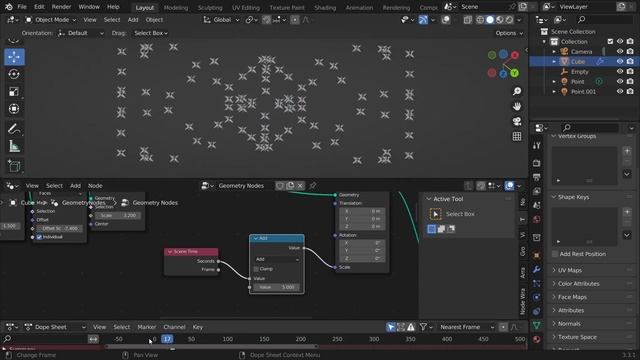Select the Set selection mode square in Active Tool
The image size is (640, 360).
[x=431, y=229]
